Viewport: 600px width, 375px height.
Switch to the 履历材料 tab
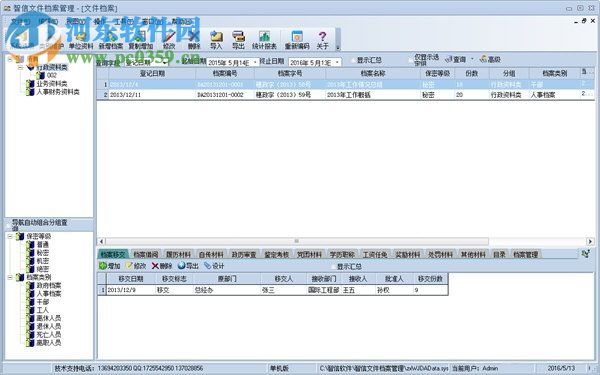[178, 254]
